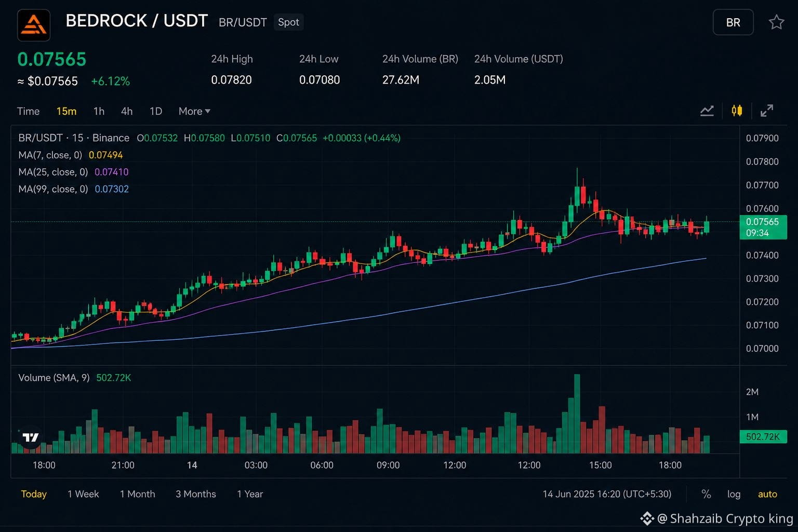
Task: Click the 15:00 time axis label
Action: click(x=600, y=465)
